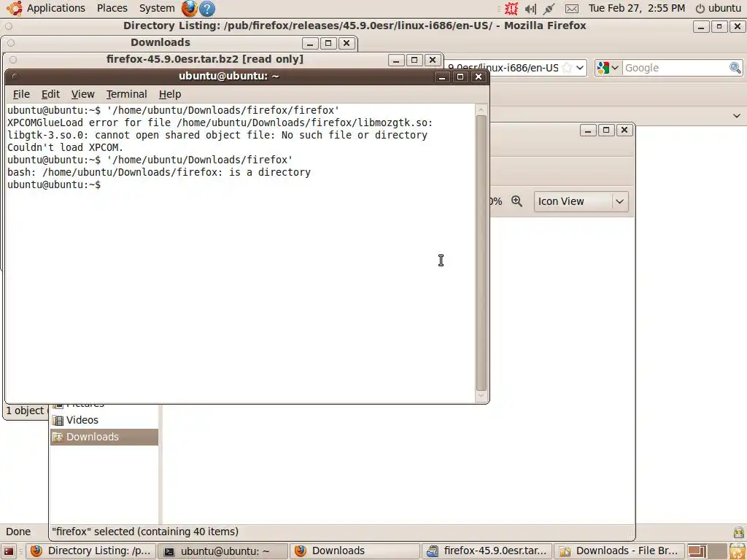Click the 'is a directory' bash error line

pos(159,172)
